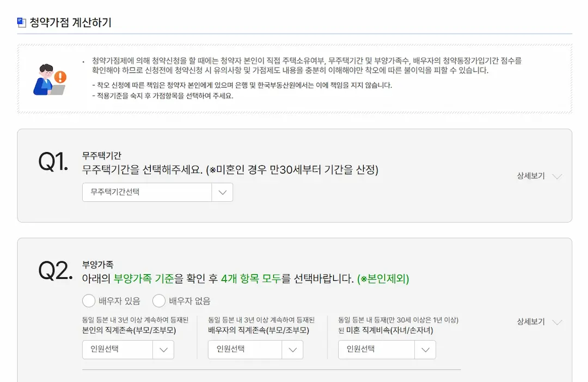Click the blue document icon beside 청약가점 계산하기
Image resolution: width=588 pixels, height=382 pixels.
21,22
